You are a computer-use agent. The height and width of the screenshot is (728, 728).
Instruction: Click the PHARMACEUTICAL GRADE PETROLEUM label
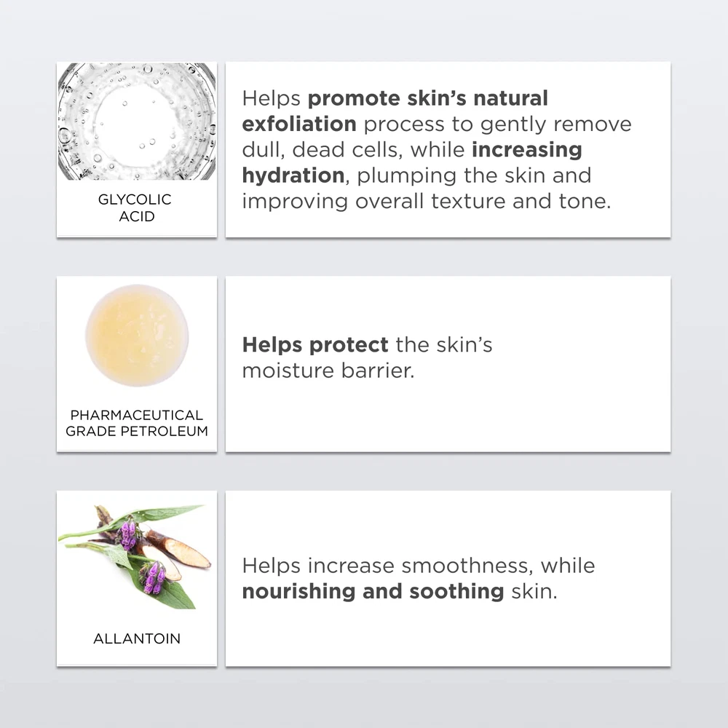(x=137, y=423)
